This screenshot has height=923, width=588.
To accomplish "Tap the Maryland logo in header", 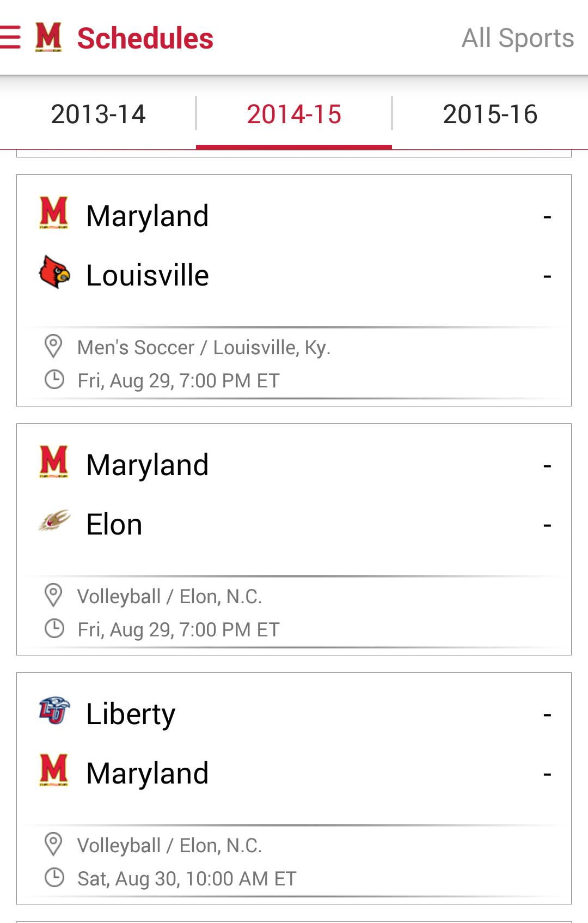I will (48, 38).
